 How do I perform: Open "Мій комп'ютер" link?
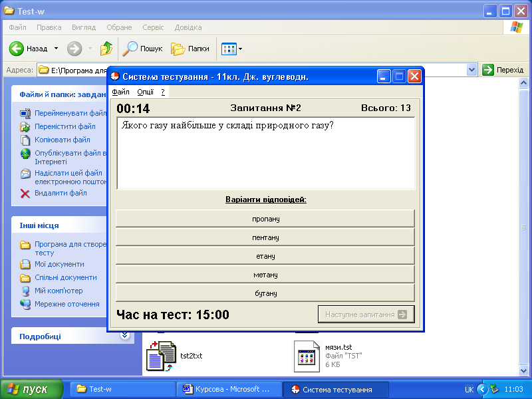point(59,291)
